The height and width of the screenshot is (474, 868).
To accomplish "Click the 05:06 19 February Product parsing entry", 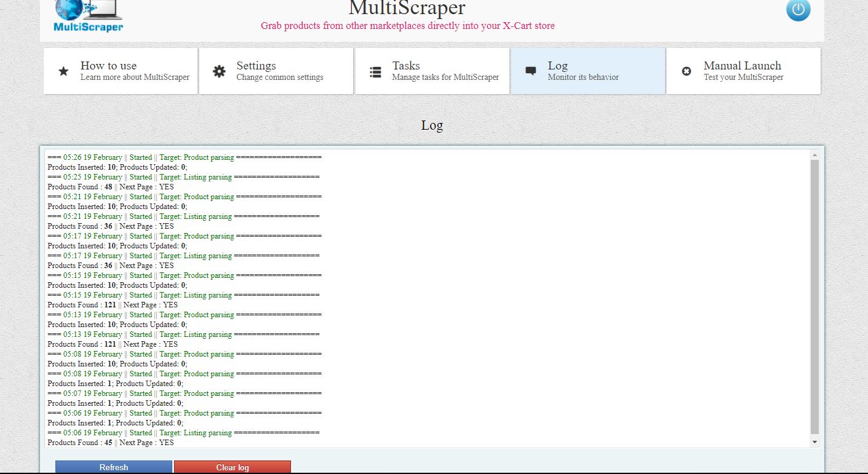I will 185,413.
